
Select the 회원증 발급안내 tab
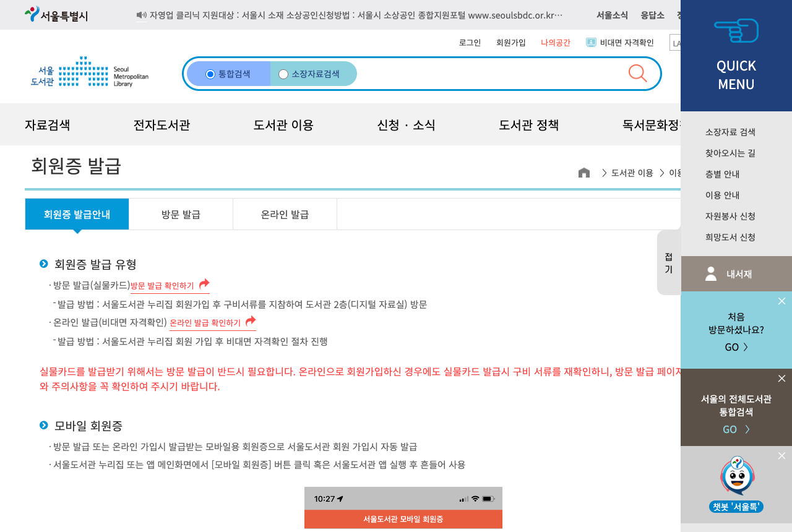point(77,214)
